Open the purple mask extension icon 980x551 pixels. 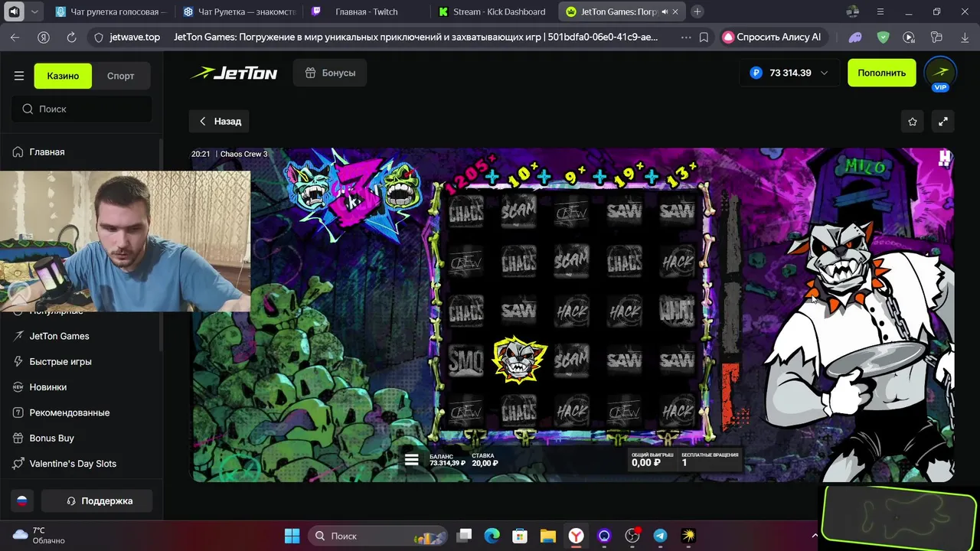(x=855, y=37)
